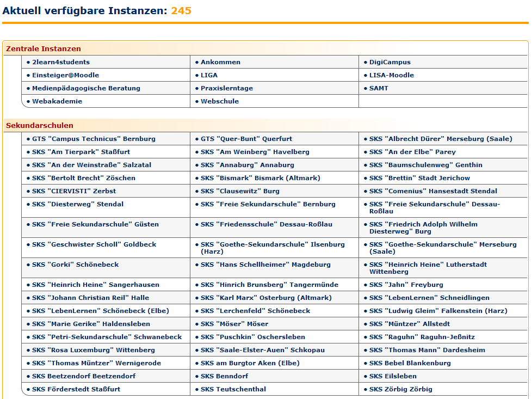This screenshot has width=532, height=399.
Task: Open the Praxislerntage instance
Action: [227, 88]
